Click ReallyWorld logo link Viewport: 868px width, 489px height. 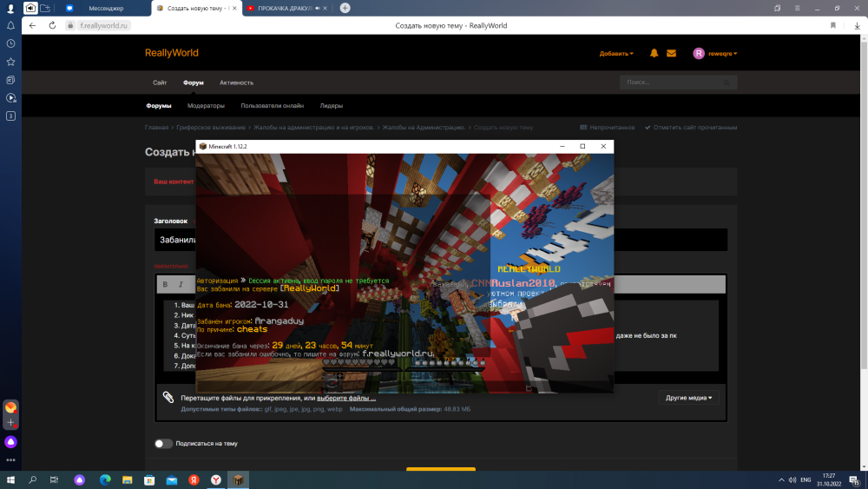click(x=172, y=53)
